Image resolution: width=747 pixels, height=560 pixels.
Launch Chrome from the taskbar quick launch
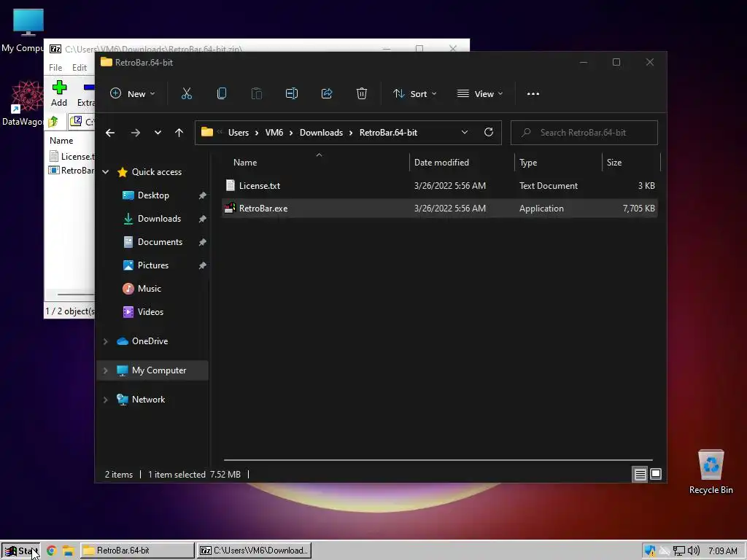[x=52, y=551]
